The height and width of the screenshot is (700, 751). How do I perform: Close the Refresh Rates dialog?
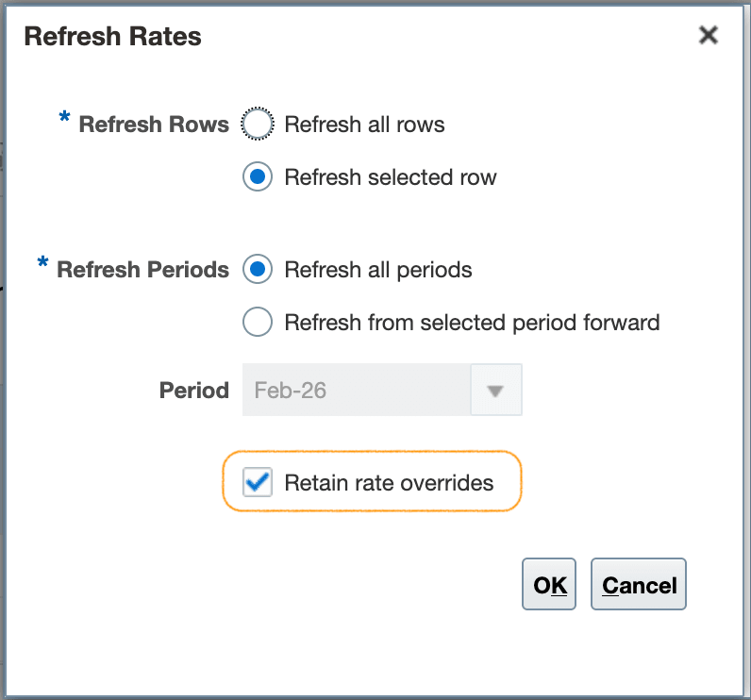click(x=708, y=36)
